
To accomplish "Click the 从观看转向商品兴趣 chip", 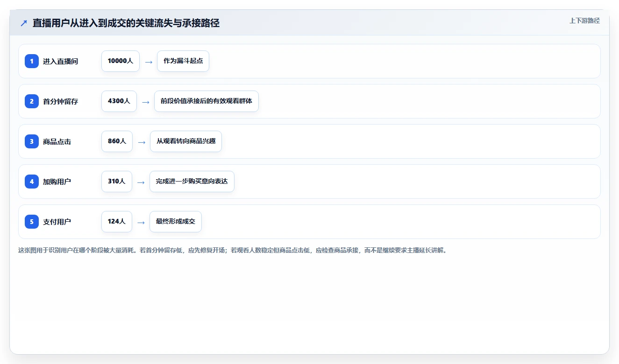I will [186, 141].
